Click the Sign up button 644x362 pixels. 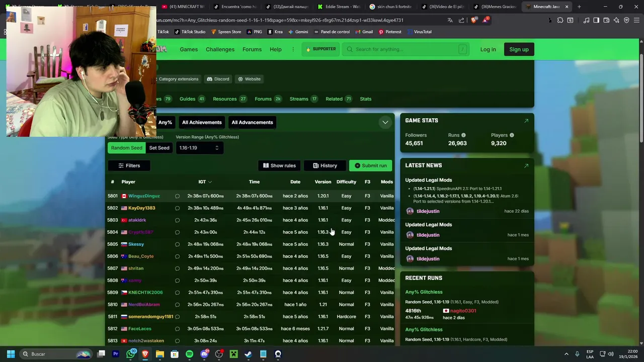pos(519,49)
